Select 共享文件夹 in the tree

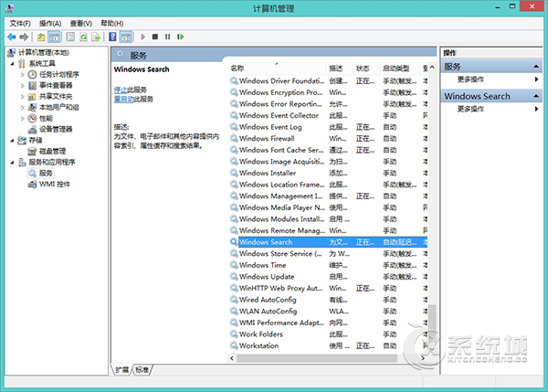56,96
